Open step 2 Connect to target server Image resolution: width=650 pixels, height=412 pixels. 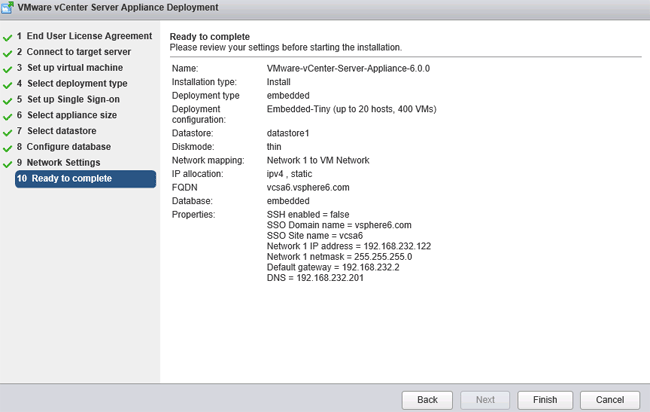(x=74, y=52)
